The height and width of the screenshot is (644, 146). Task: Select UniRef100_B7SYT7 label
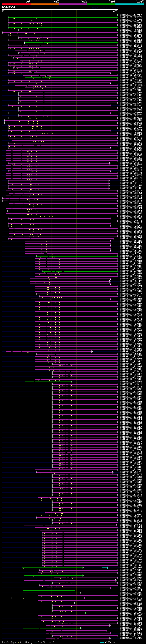point(131,384)
